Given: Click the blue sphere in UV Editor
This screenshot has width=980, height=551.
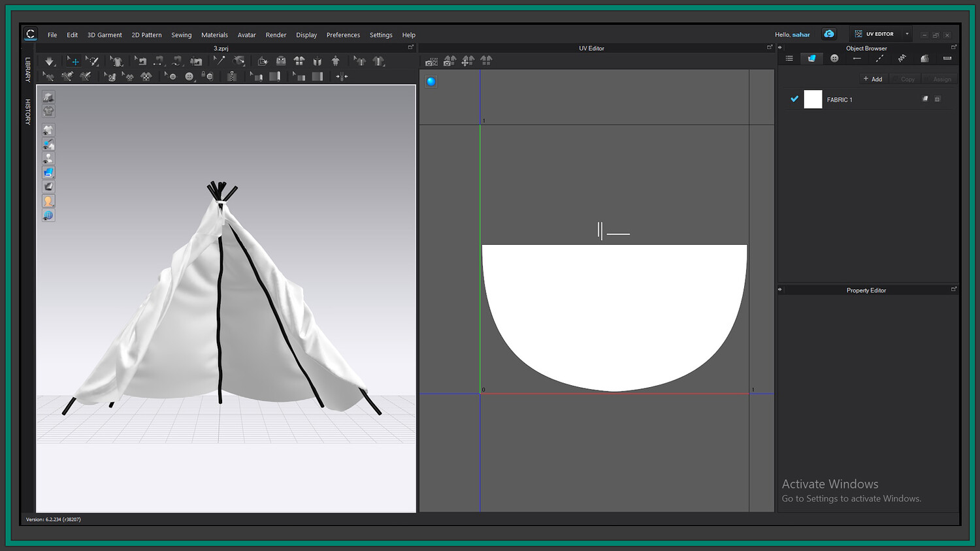Looking at the screenshot, I should pyautogui.click(x=431, y=82).
